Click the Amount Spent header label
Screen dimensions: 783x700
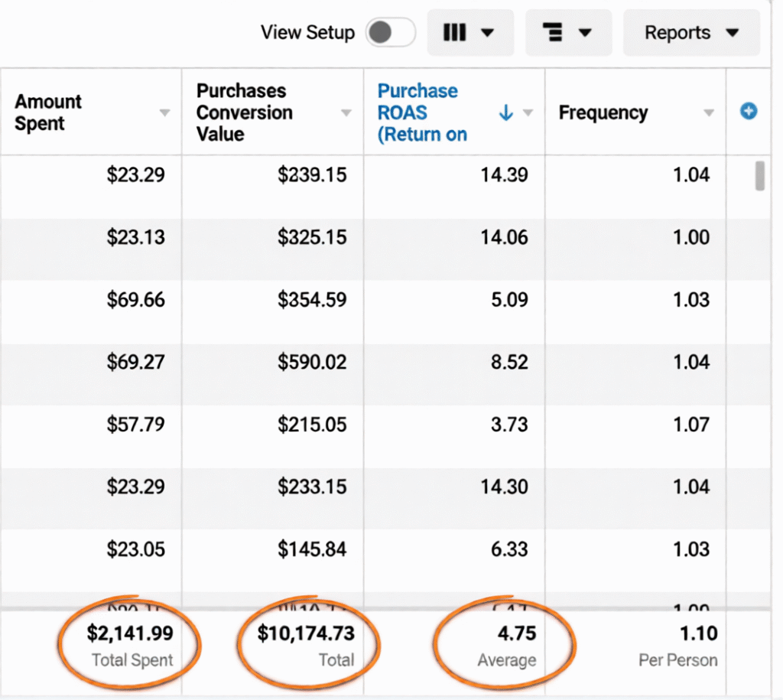[48, 112]
